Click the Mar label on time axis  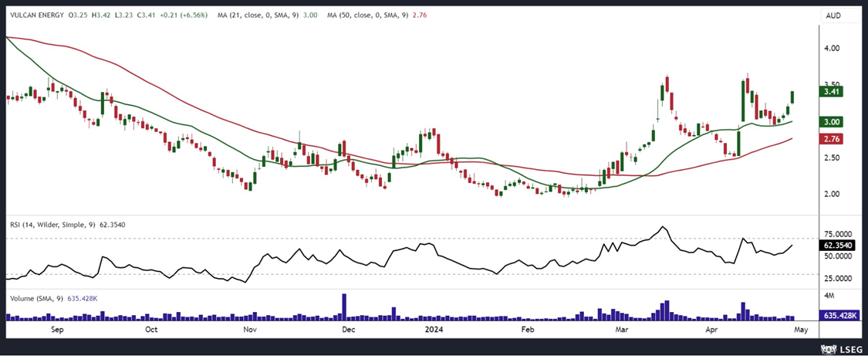pos(622,330)
